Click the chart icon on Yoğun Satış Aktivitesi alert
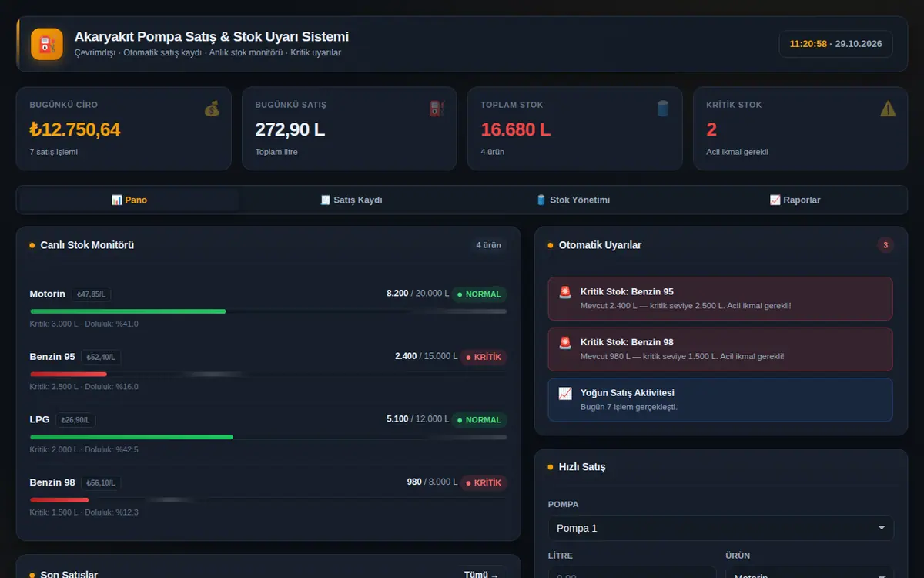This screenshot has height=578, width=924. (x=565, y=393)
